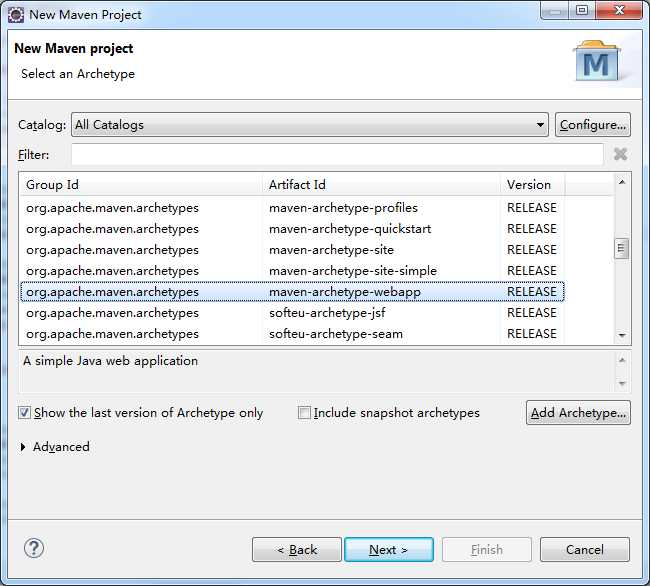650x586 pixels.
Task: Click the description text 'A simple Java web application'
Action: [110, 361]
